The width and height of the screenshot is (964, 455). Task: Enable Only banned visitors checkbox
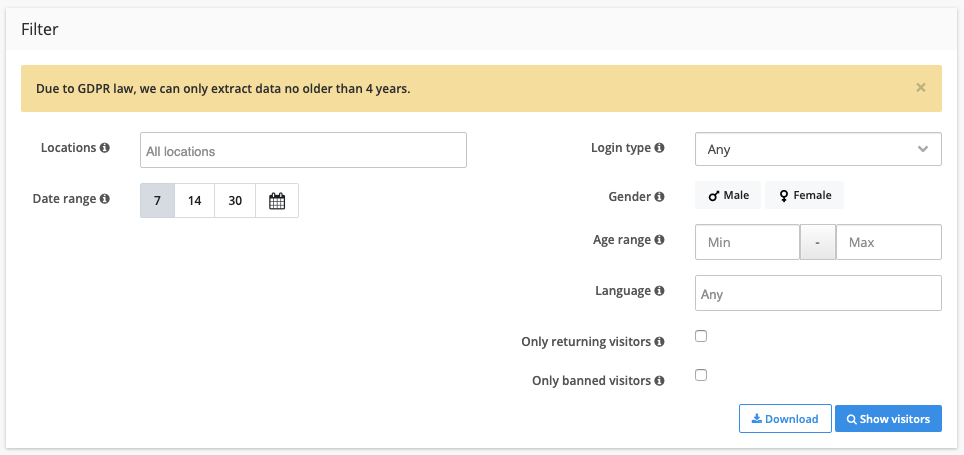pos(701,375)
